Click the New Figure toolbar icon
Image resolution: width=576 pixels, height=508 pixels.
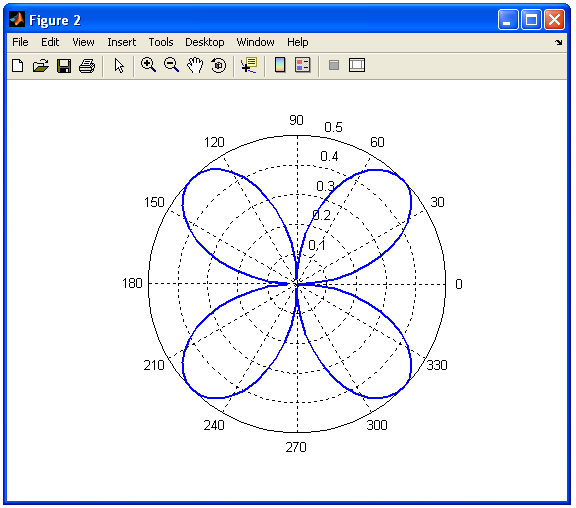pos(17,66)
